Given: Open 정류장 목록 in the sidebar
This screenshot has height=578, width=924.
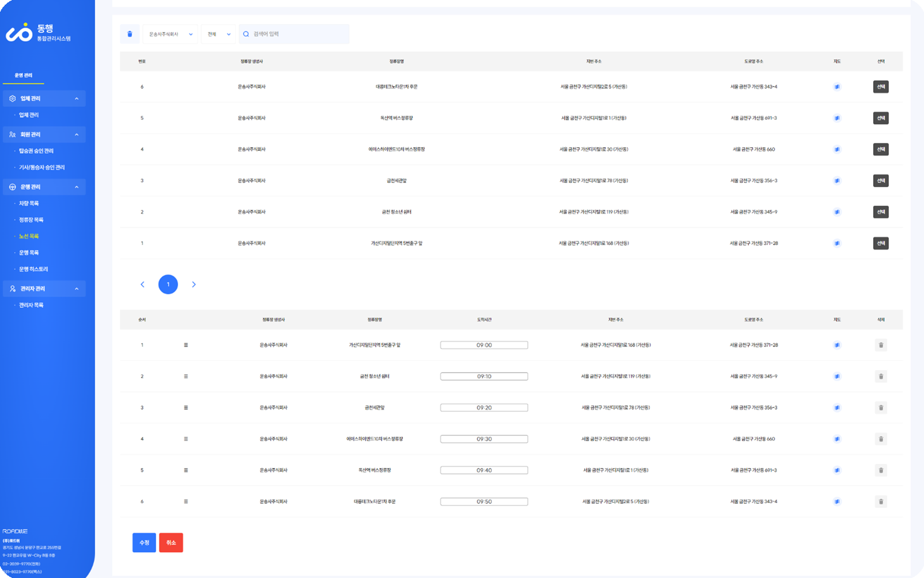Looking at the screenshot, I should point(31,220).
